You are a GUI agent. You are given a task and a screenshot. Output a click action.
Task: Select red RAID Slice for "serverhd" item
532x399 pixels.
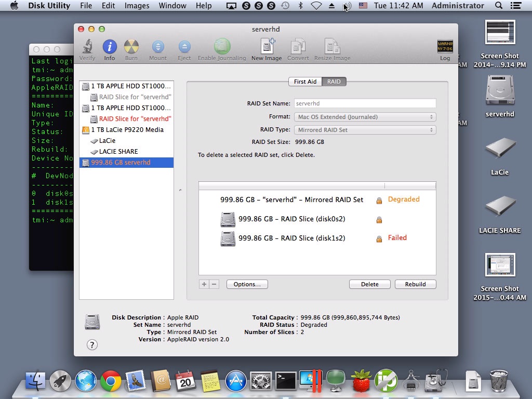tap(126, 119)
